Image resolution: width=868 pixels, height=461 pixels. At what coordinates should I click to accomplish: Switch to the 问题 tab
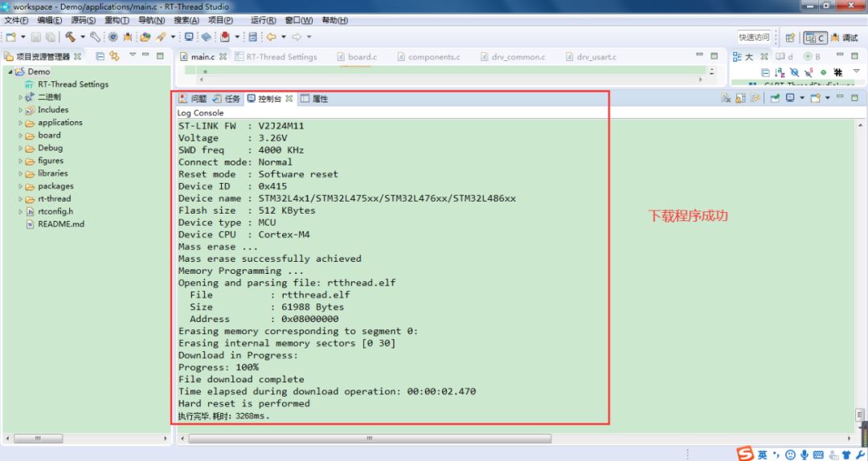click(x=193, y=99)
